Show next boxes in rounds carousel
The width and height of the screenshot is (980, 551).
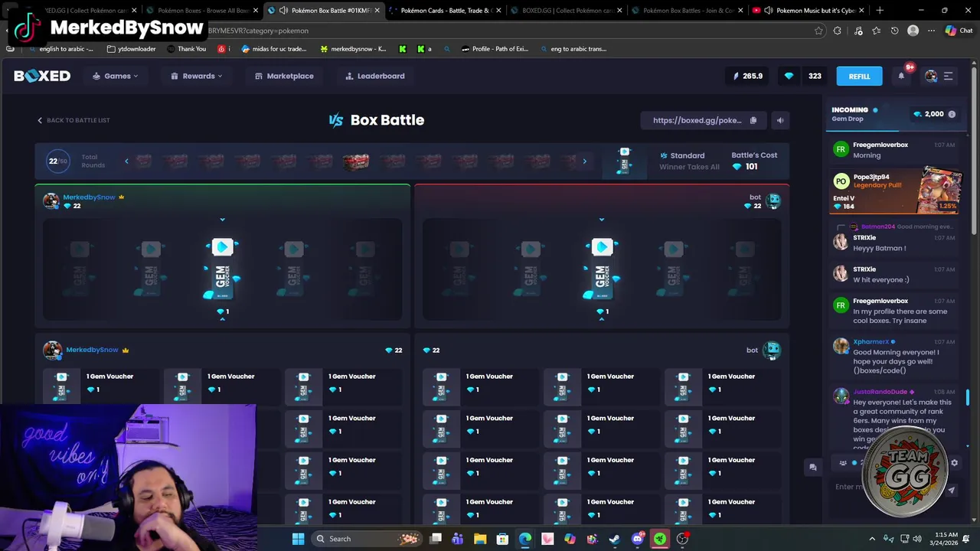click(584, 161)
